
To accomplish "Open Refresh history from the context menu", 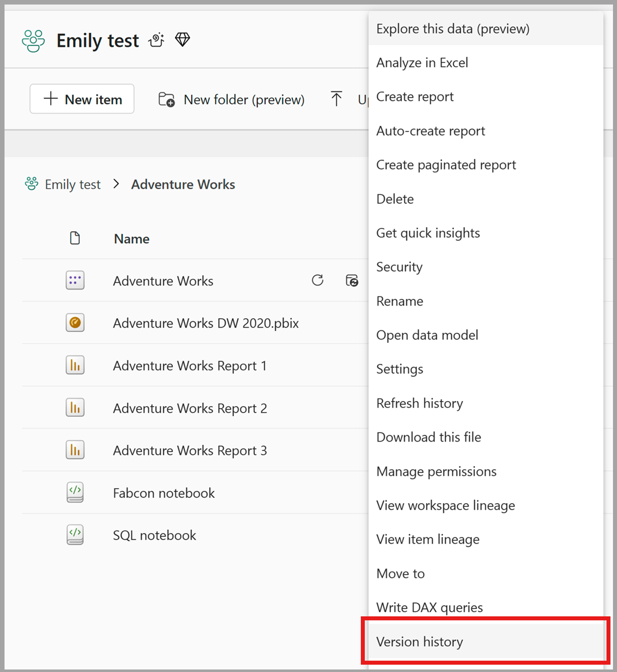I will 420,403.
